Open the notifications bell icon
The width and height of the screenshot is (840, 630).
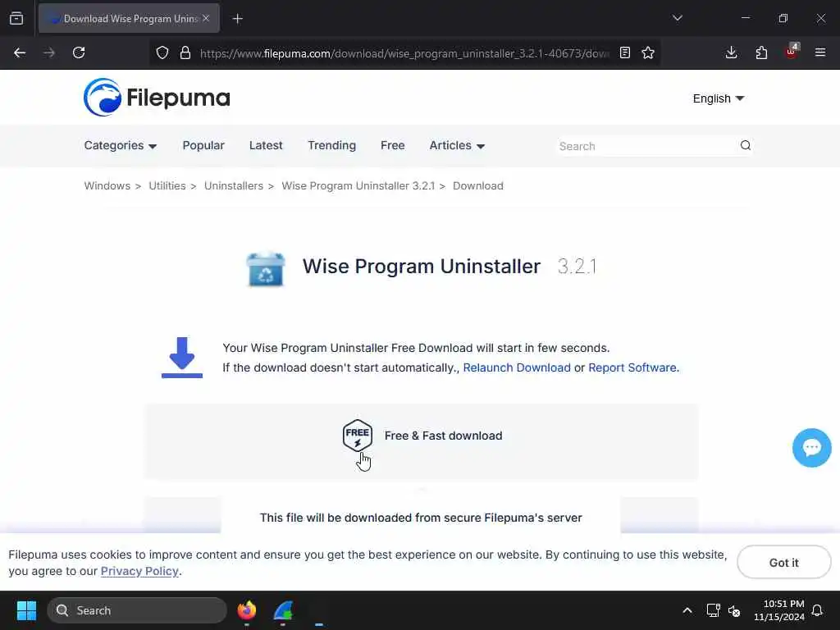(x=818, y=610)
